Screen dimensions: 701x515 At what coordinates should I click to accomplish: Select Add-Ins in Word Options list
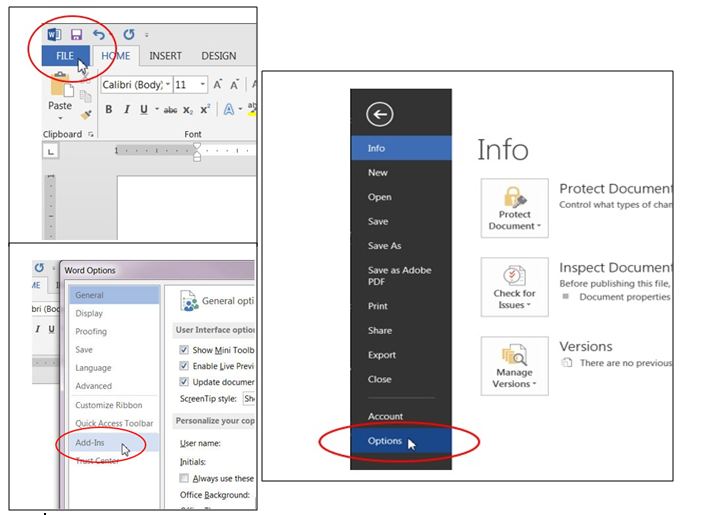click(x=114, y=443)
